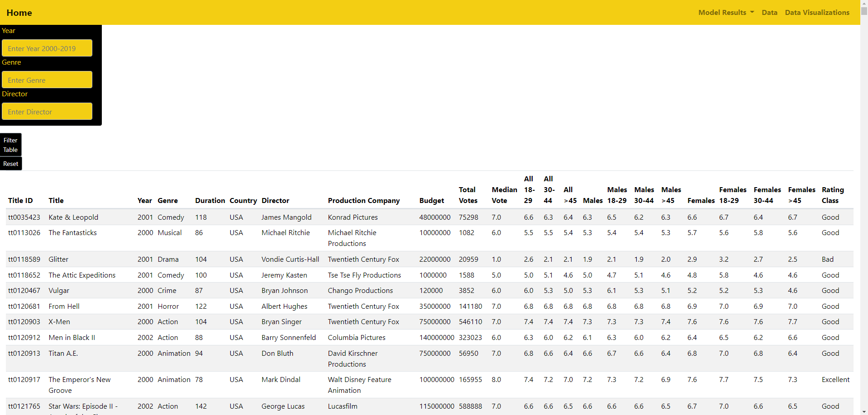The image size is (868, 415).
Task: Open the Data Visualizations page
Action: pyautogui.click(x=817, y=13)
